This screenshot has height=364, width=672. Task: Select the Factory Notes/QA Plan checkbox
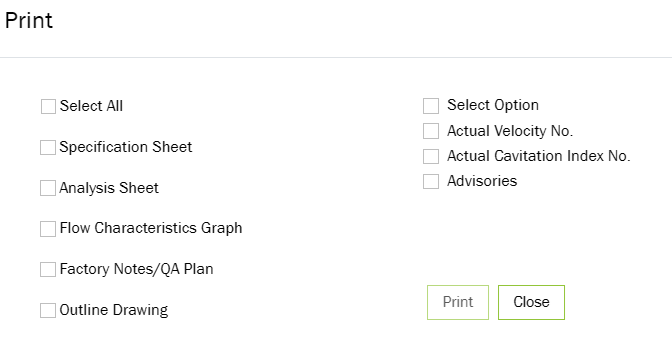pos(48,270)
